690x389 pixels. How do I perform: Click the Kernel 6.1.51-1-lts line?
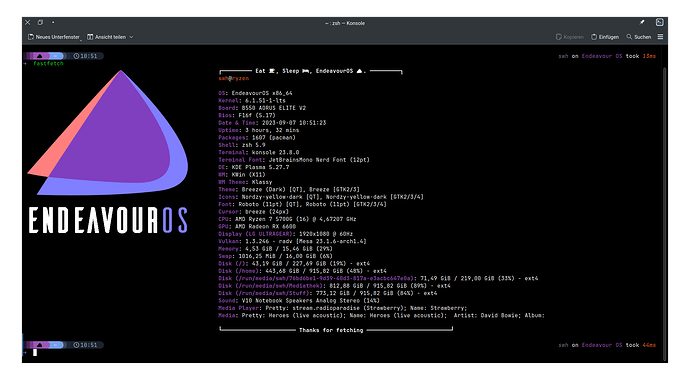[x=252, y=100]
